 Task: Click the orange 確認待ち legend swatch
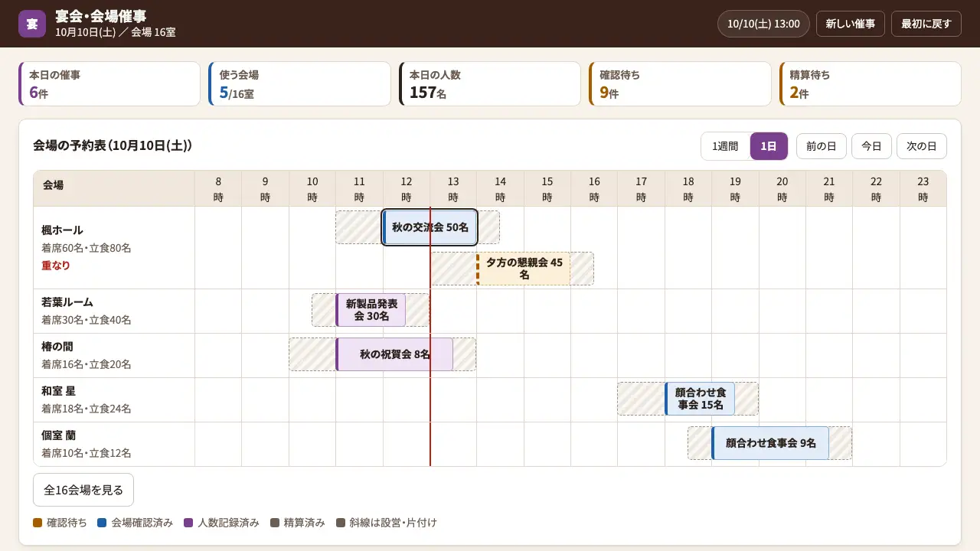click(x=38, y=523)
